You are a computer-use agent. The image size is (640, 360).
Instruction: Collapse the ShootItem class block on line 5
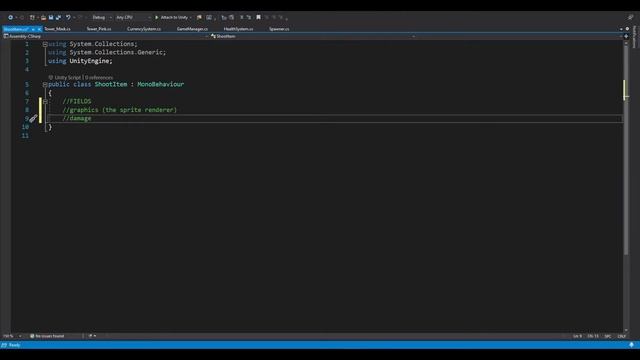[45, 84]
